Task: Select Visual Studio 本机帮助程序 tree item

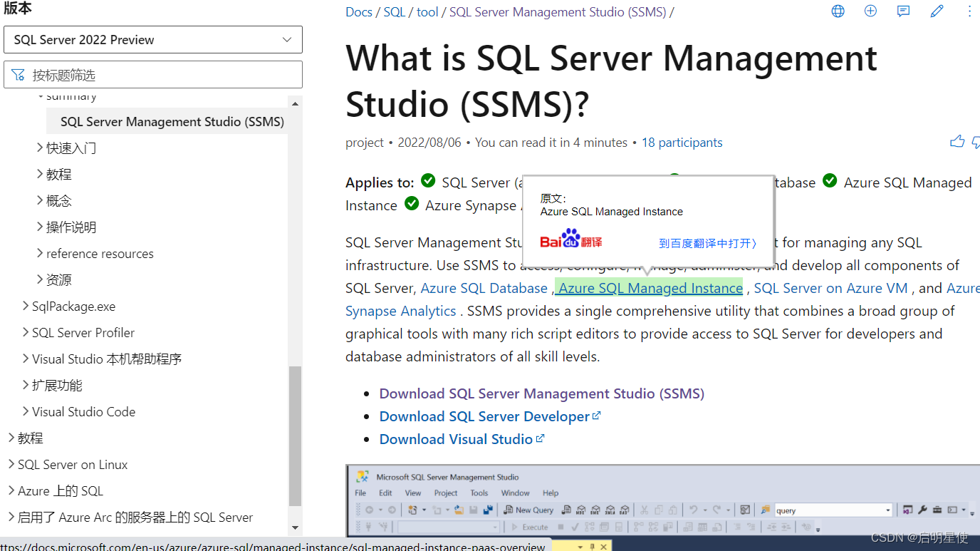Action: click(107, 359)
